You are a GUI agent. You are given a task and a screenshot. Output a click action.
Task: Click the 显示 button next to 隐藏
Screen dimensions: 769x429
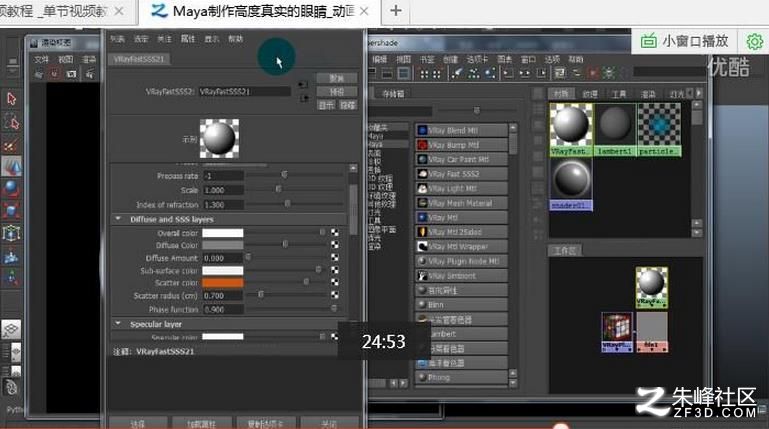pyautogui.click(x=326, y=105)
